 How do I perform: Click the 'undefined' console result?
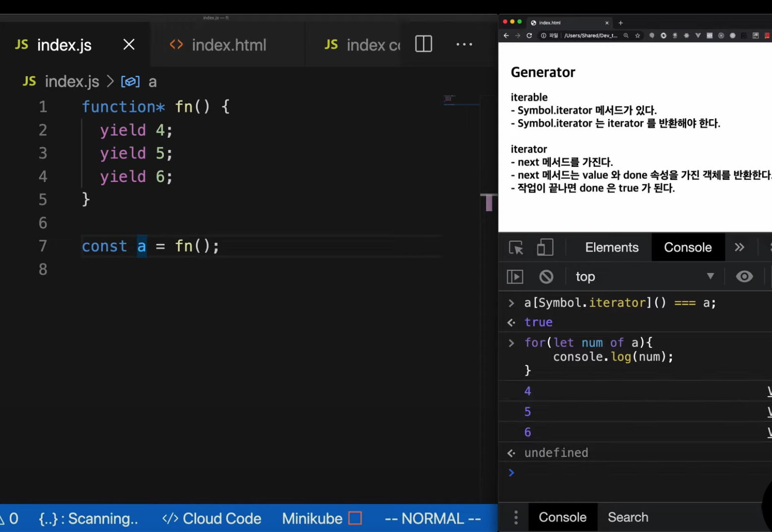tap(556, 453)
